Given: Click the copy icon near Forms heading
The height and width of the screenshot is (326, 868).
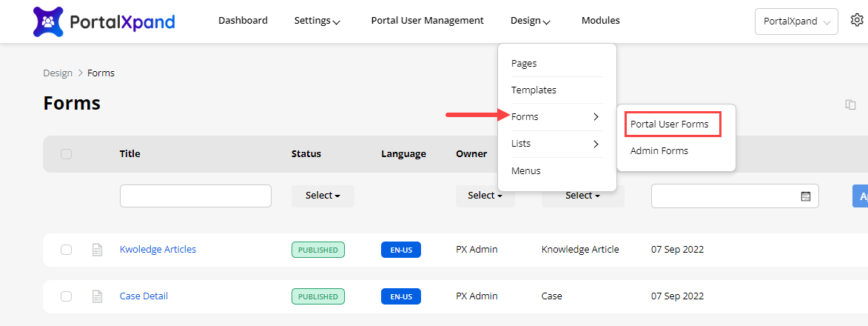Looking at the screenshot, I should 850,104.
